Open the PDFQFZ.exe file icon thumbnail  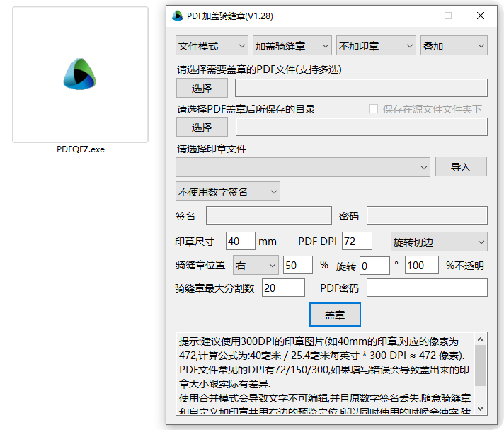80,74
